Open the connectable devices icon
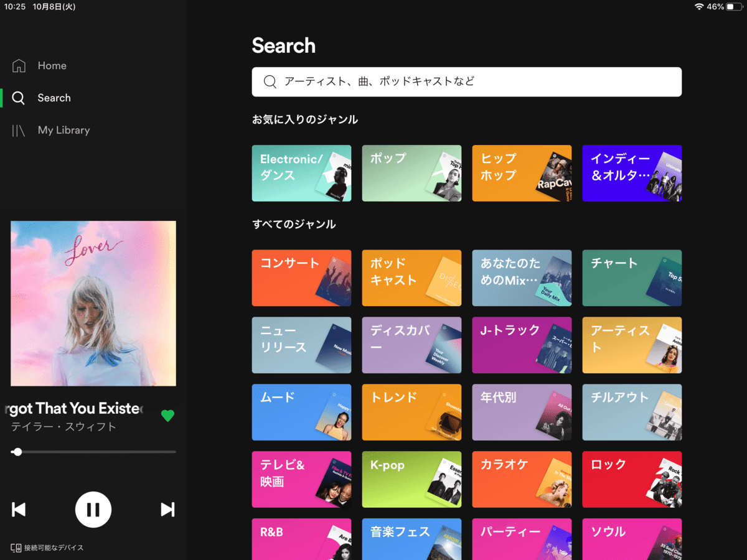The width and height of the screenshot is (747, 560). click(x=16, y=548)
